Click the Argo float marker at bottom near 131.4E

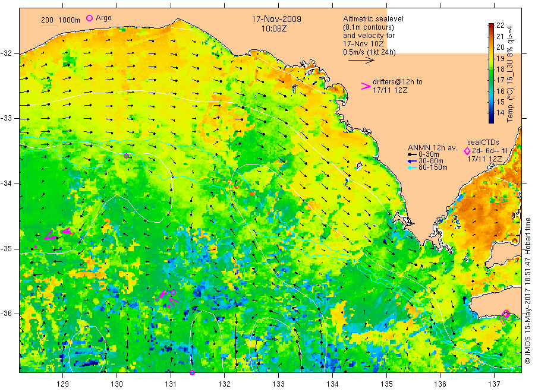[x=192, y=372]
